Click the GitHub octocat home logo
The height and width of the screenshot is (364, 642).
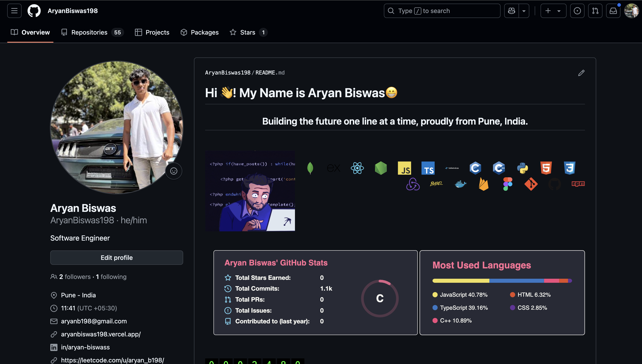34,11
